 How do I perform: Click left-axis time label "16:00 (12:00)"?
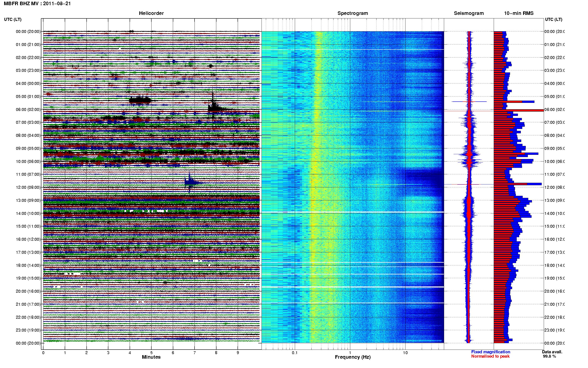28,239
